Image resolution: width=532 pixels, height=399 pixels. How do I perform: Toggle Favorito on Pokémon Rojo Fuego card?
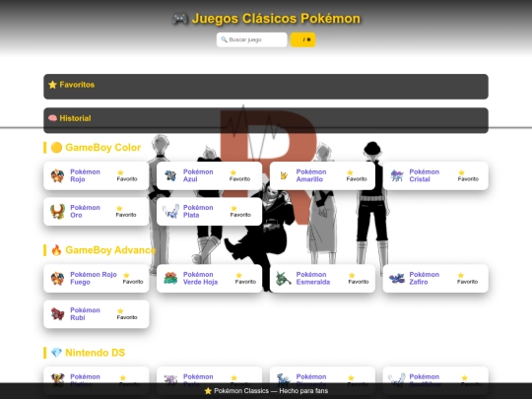click(133, 278)
